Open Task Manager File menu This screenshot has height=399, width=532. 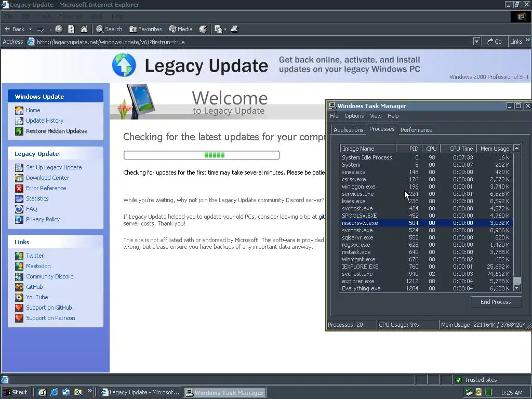[x=334, y=116]
